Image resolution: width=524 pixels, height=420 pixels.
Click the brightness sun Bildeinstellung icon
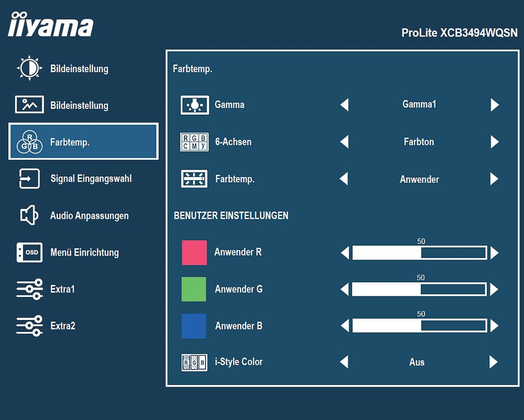point(29,68)
